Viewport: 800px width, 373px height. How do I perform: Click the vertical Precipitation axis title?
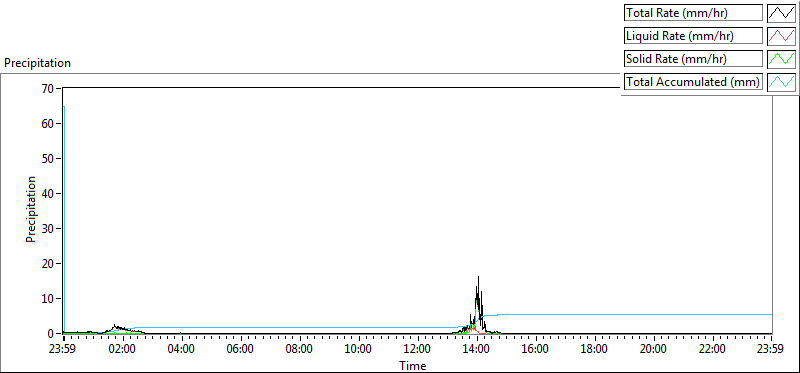(31, 209)
